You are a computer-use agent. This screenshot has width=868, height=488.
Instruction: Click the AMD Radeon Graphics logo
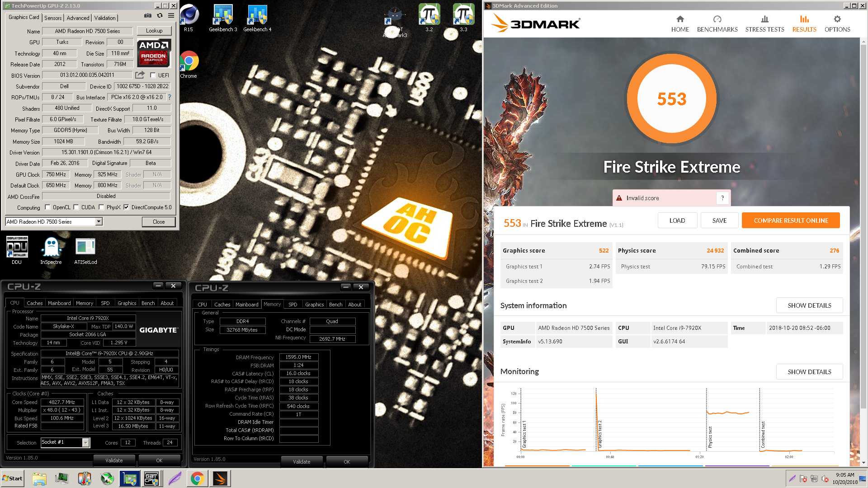[154, 53]
